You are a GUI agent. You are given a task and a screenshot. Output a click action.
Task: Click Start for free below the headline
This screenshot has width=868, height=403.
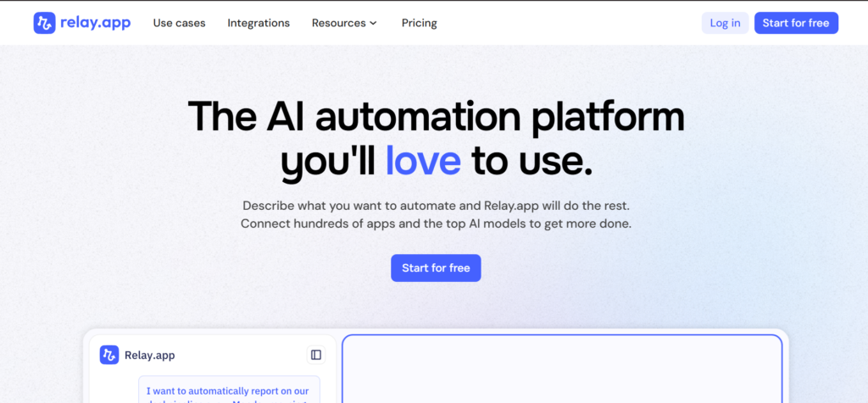(436, 268)
